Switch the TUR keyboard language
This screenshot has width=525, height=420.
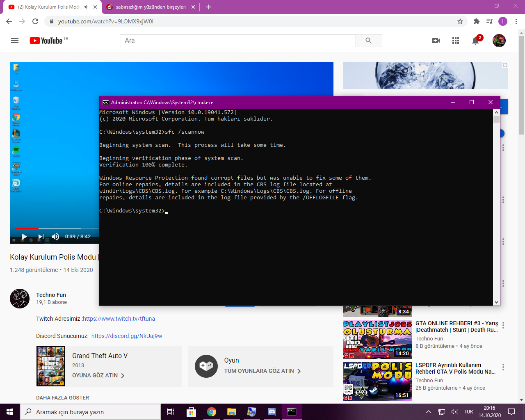coord(468,412)
